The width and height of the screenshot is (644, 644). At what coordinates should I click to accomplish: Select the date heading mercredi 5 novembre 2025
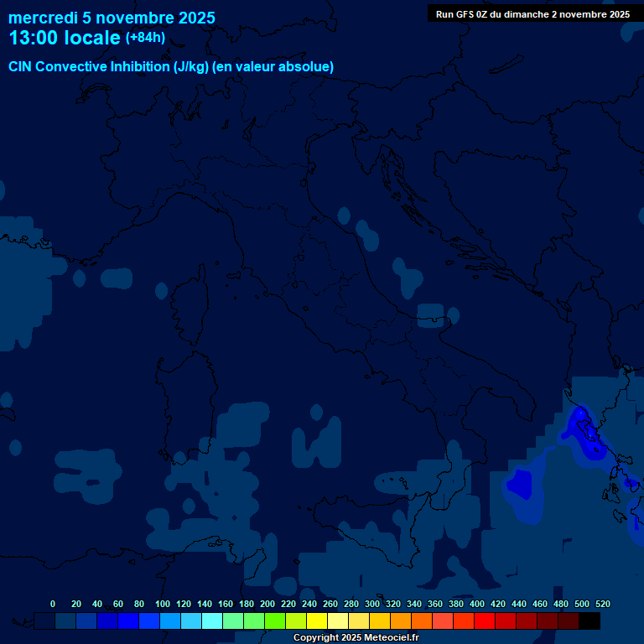[x=112, y=18]
